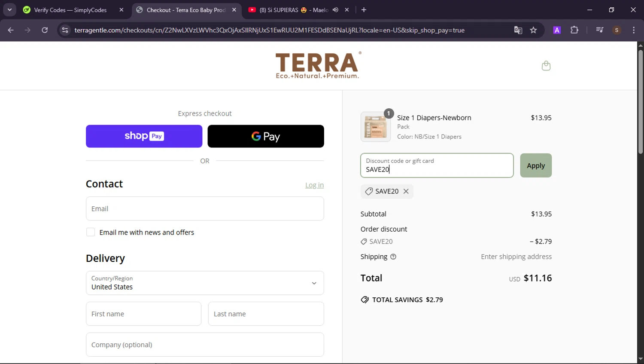This screenshot has height=364, width=644.
Task: Pay with Shop Pay button
Action: click(144, 136)
